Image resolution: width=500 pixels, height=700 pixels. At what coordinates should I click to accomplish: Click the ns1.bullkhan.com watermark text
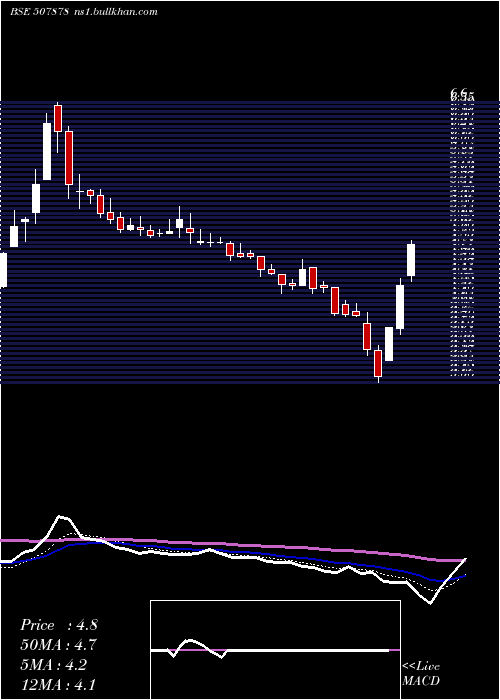tap(117, 12)
